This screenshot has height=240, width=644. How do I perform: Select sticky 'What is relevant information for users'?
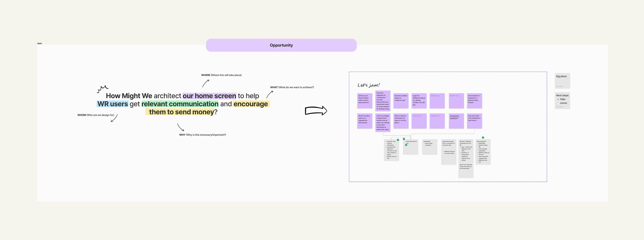pos(401,121)
